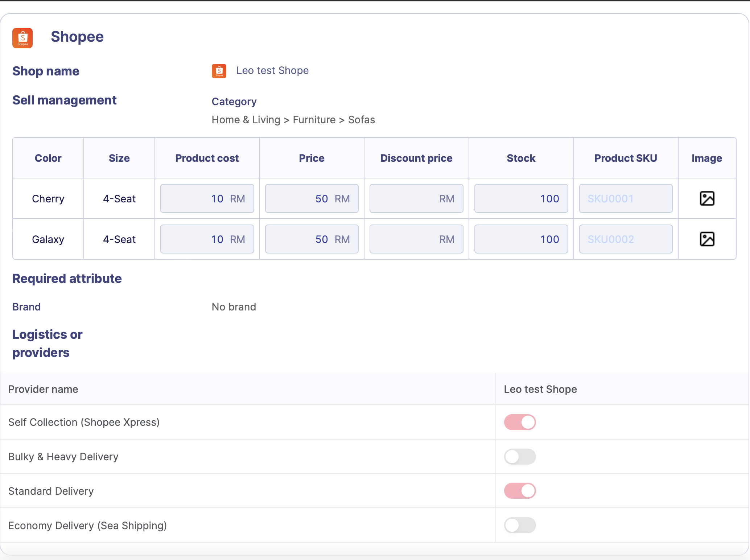Open image picker for Galaxy variant
The width and height of the screenshot is (750, 560).
click(x=707, y=239)
